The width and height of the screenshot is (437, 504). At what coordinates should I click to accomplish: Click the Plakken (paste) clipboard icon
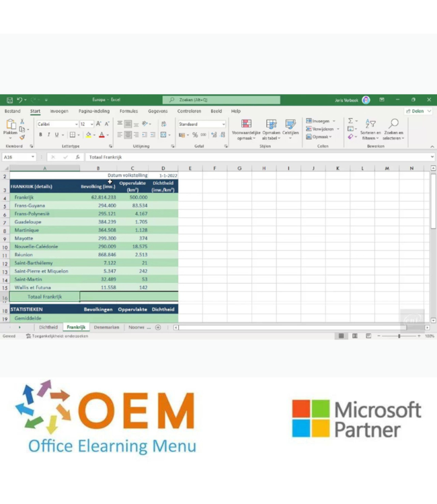coord(10,124)
